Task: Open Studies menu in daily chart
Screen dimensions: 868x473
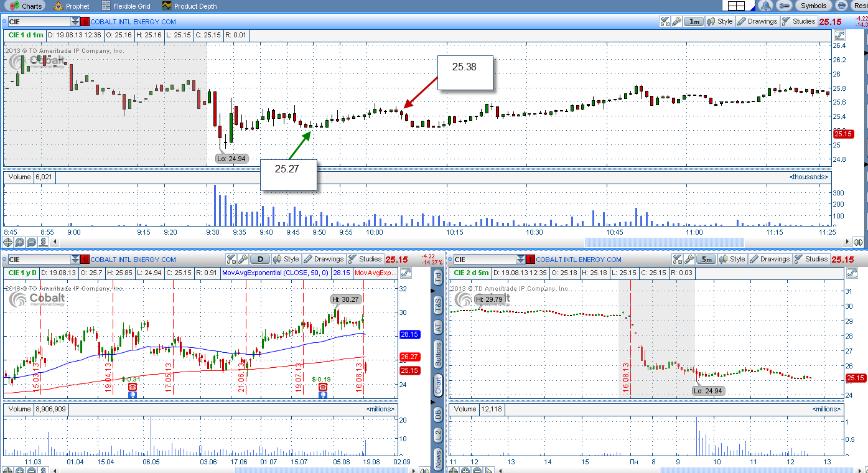Action: (365, 259)
